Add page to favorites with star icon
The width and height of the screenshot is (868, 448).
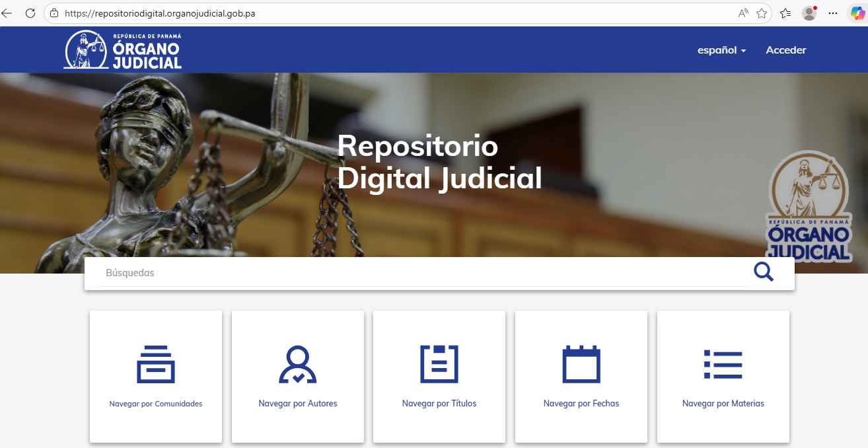pos(762,13)
